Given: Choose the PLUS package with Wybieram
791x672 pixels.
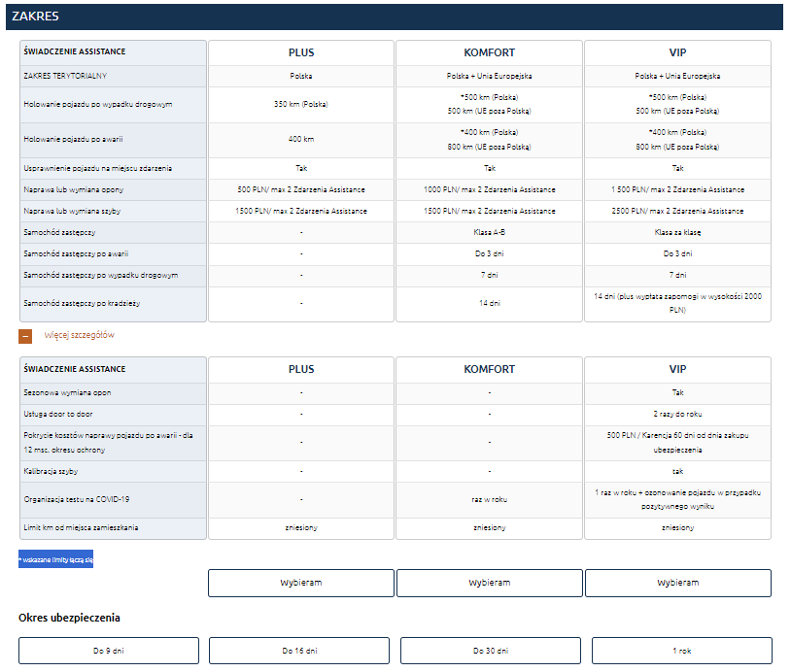Looking at the screenshot, I should coord(300,583).
